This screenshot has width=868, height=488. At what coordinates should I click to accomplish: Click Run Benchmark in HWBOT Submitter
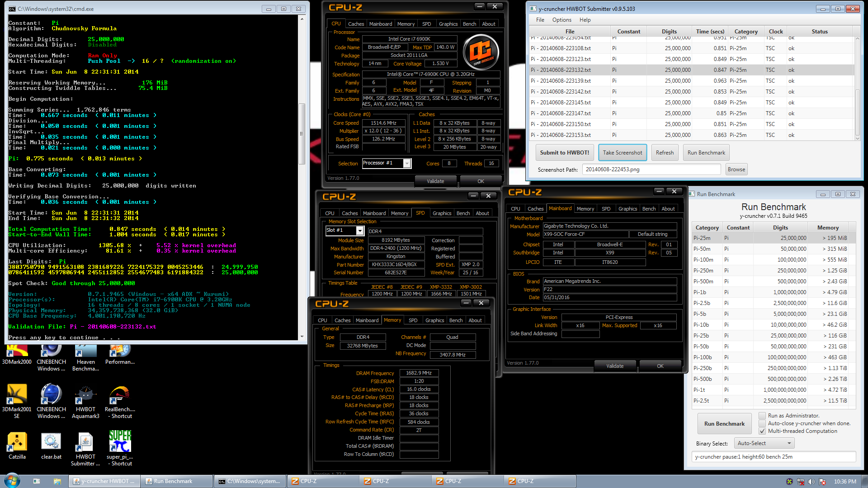(x=706, y=153)
